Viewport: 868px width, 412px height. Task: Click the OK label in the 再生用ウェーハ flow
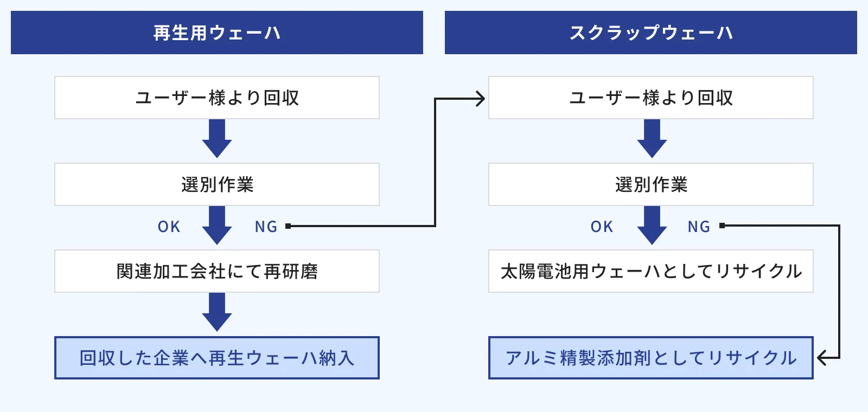(x=169, y=227)
